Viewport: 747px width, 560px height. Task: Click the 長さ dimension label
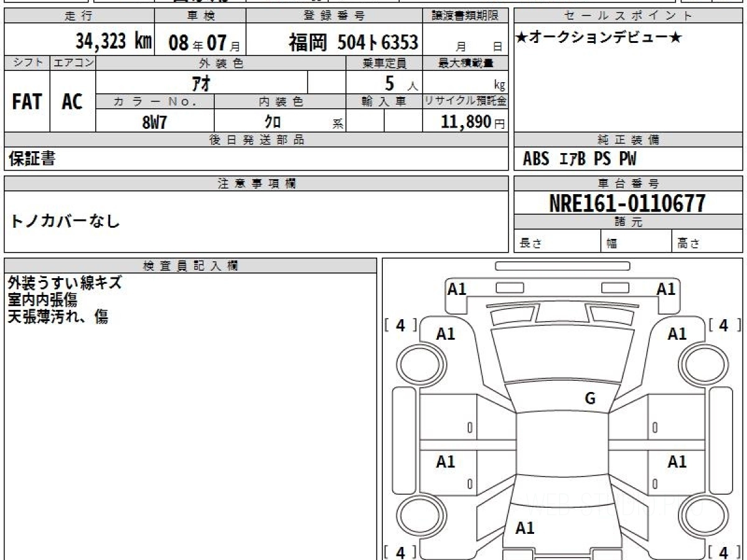pos(530,244)
